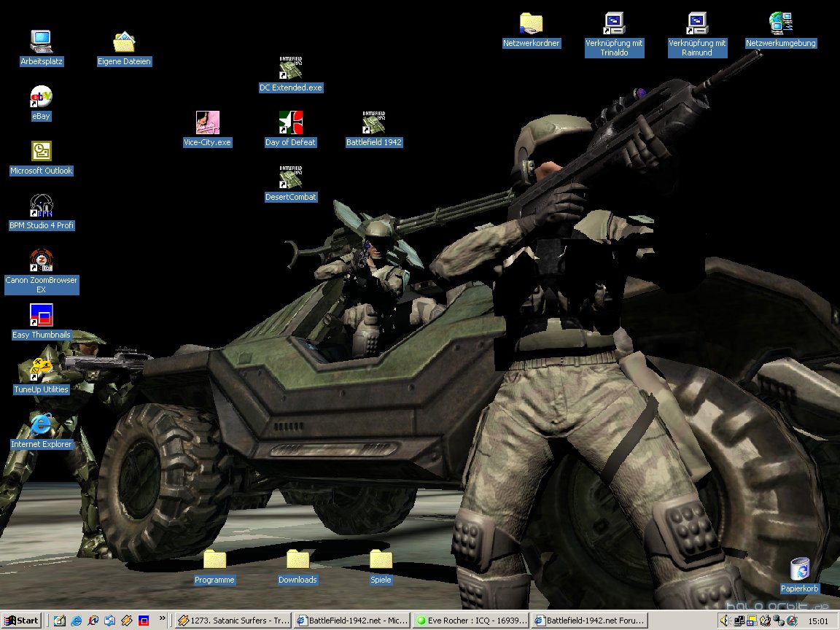The height and width of the screenshot is (630, 840).
Task: Launch the eBay shortcut
Action: (x=42, y=103)
